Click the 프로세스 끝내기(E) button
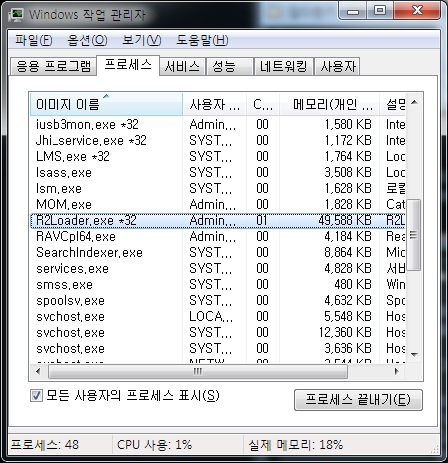 point(358,399)
